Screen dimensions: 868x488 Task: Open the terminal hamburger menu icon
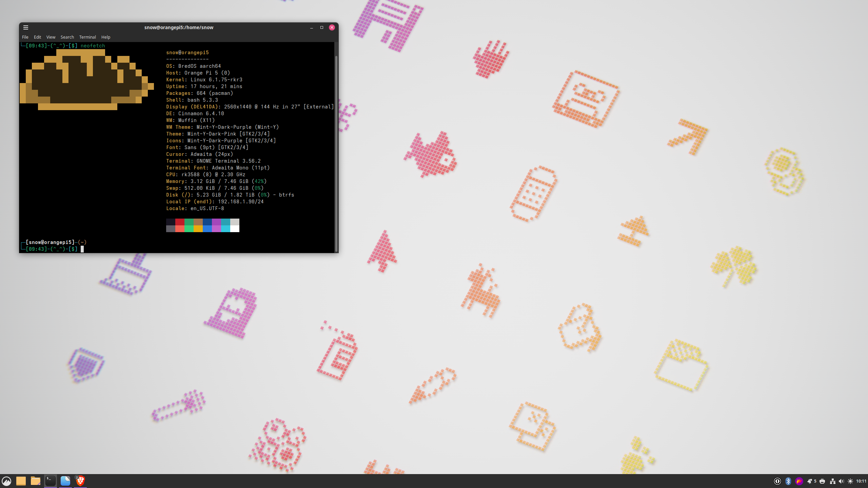(26, 27)
